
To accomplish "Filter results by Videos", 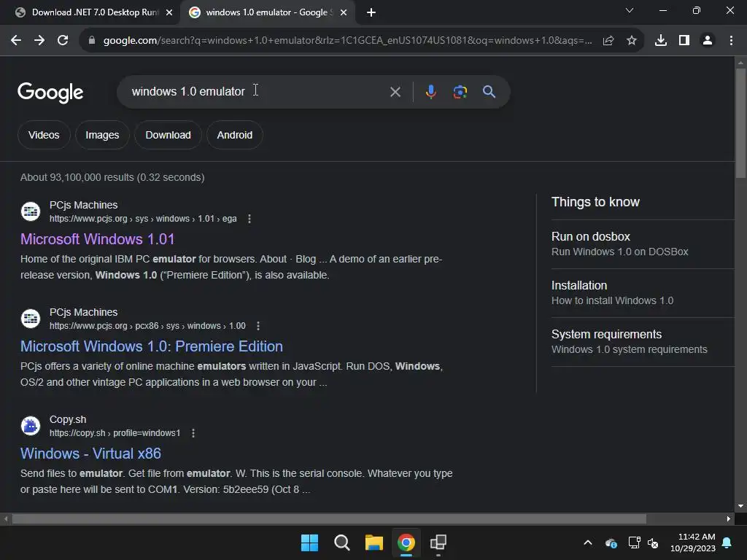I will pyautogui.click(x=44, y=135).
